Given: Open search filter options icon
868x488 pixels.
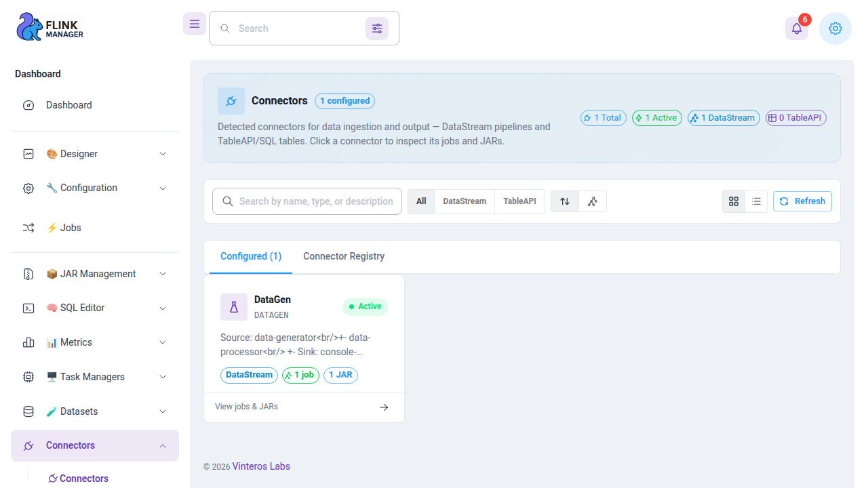Looking at the screenshot, I should [377, 28].
